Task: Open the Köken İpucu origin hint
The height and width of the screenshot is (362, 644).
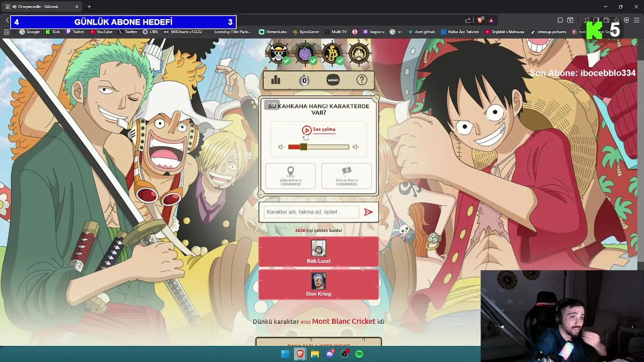Action: point(290,176)
